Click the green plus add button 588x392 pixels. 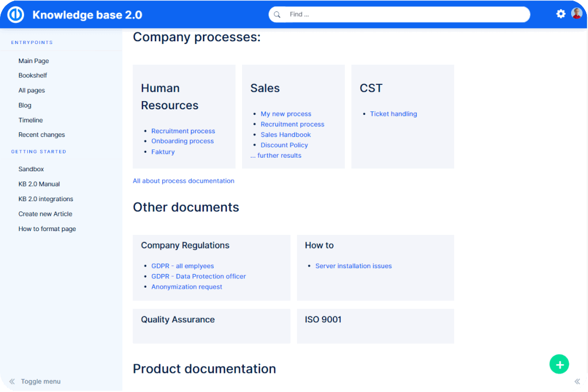point(559,364)
